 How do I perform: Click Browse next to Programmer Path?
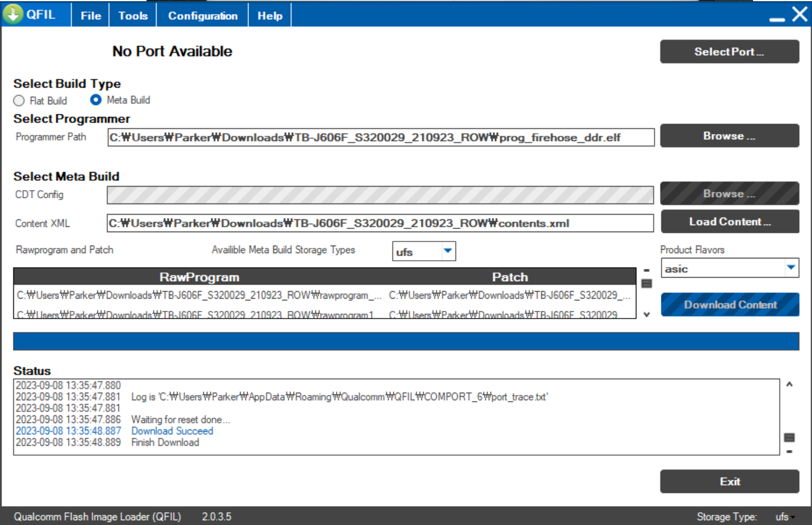[x=729, y=135]
